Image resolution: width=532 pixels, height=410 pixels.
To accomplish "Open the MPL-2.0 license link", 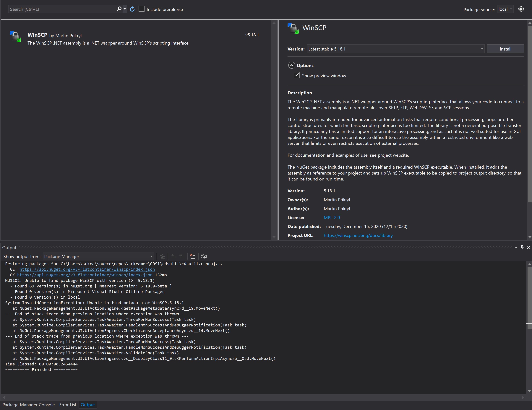I will 332,217.
